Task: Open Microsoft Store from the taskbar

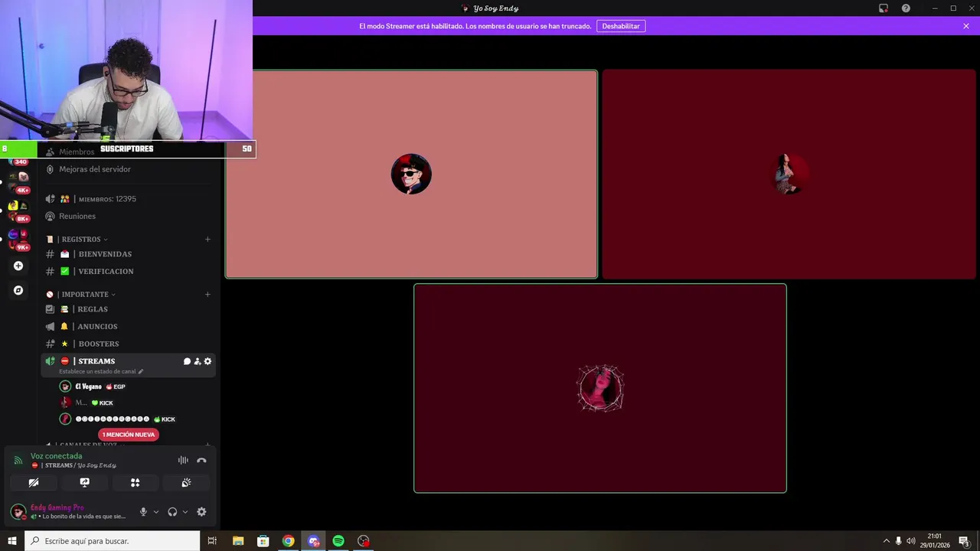Action: click(263, 541)
